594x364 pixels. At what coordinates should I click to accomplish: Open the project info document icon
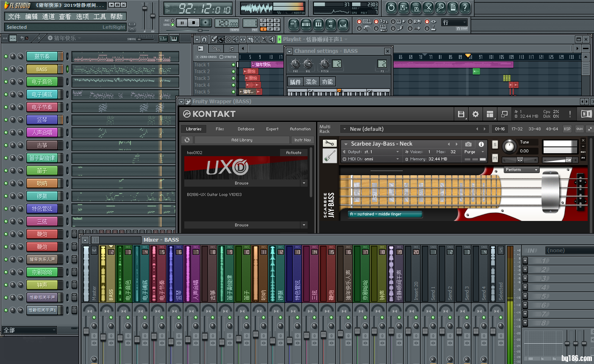click(452, 7)
